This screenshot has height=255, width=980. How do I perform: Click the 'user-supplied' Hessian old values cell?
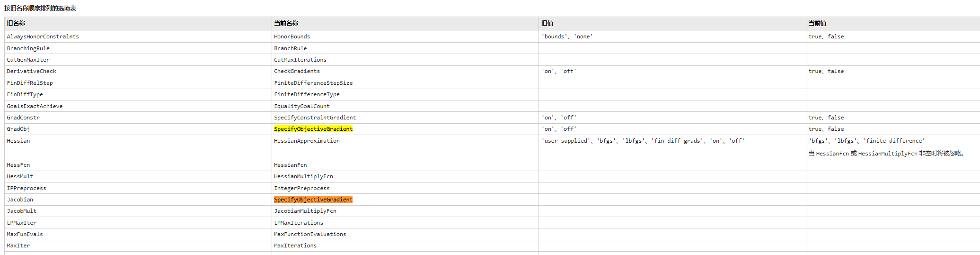tap(643, 141)
